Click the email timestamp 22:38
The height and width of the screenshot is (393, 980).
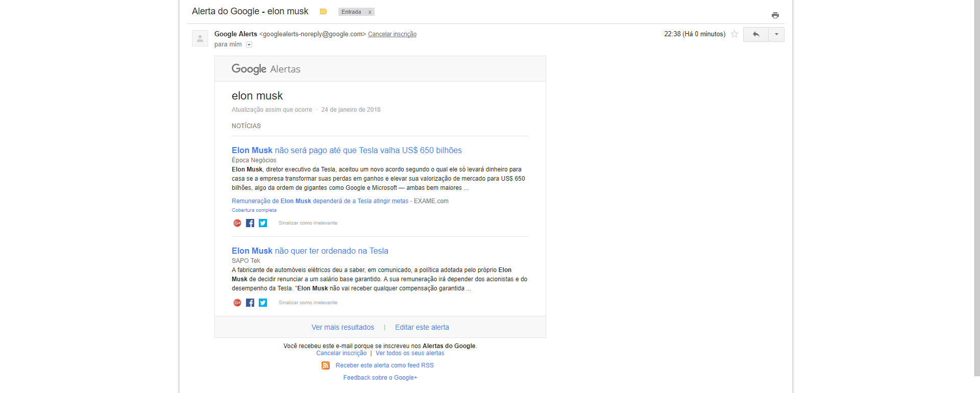tap(695, 34)
